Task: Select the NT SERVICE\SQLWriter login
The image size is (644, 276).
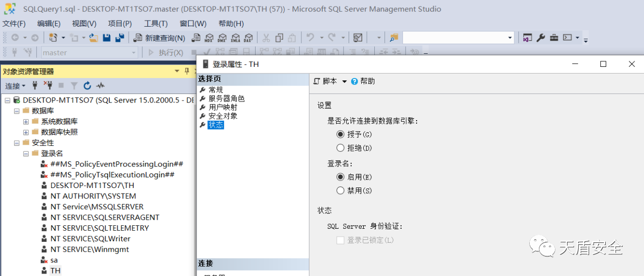Action: (x=90, y=239)
